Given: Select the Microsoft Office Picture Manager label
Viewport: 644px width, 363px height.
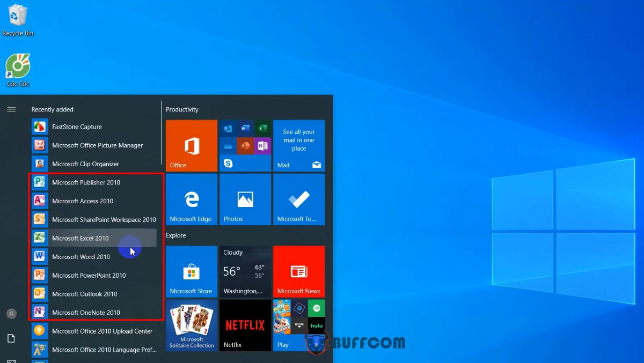Looking at the screenshot, I should 98,145.
